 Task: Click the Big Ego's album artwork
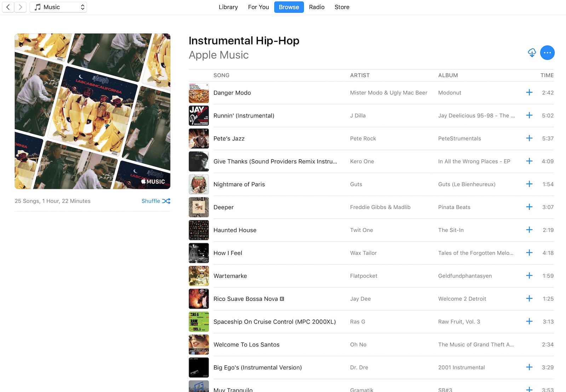click(x=199, y=368)
